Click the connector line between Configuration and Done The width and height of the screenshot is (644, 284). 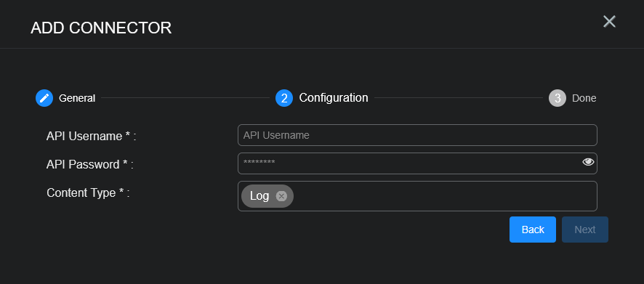click(x=459, y=98)
